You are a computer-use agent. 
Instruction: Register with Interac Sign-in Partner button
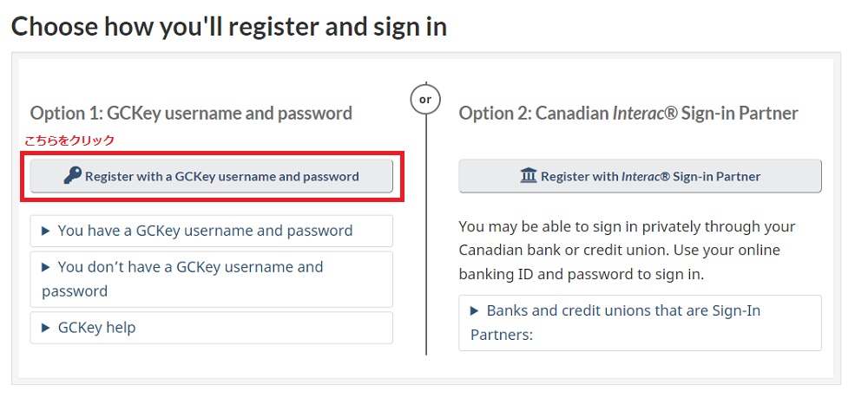[x=640, y=176]
